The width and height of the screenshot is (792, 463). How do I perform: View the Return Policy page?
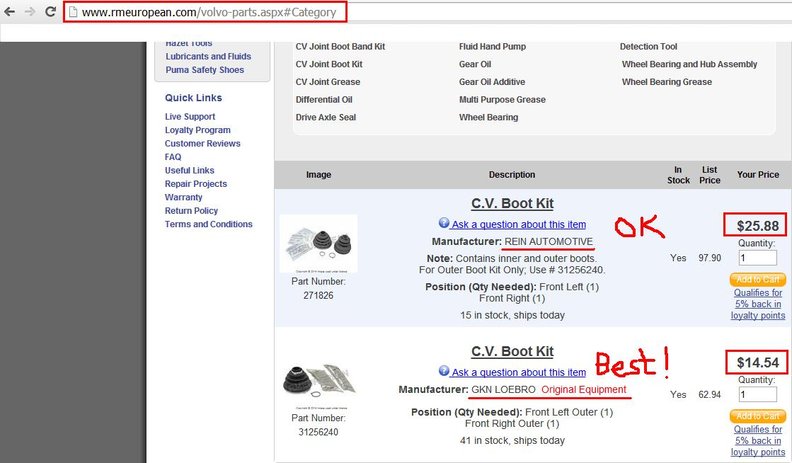[x=191, y=211]
